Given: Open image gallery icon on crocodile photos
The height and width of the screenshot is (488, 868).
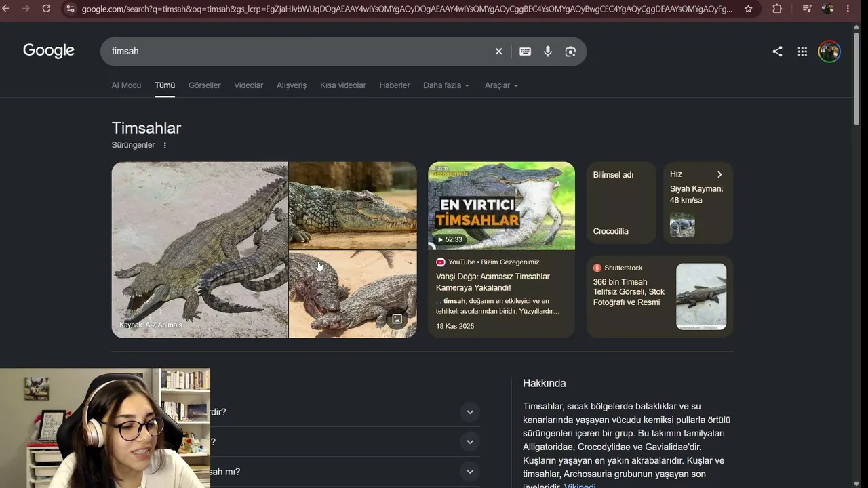Looking at the screenshot, I should (x=397, y=319).
